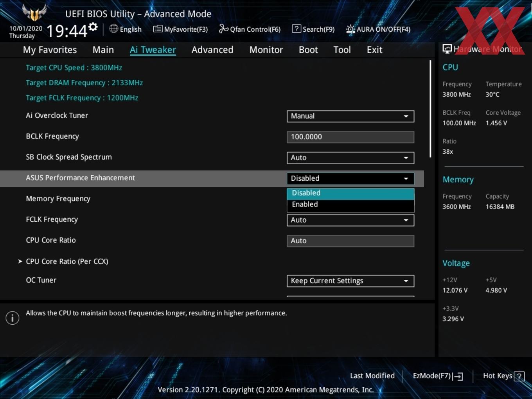Screen dimensions: 532x399
Task: Click the info icon in help area
Action: 13,318
